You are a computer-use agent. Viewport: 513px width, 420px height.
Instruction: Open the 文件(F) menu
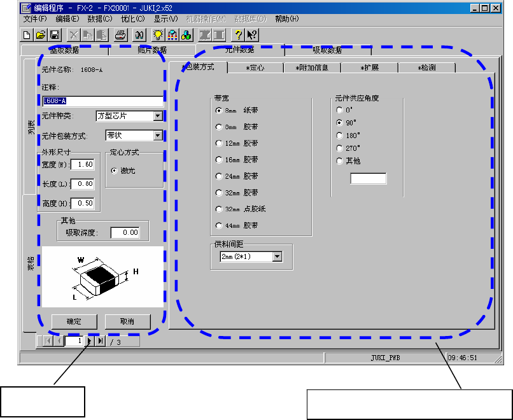click(35, 19)
